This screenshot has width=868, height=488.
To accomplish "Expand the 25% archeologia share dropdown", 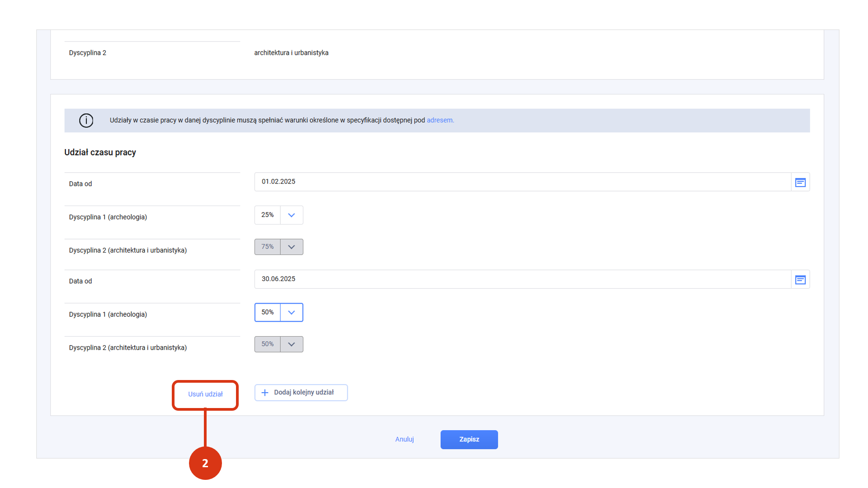I will [x=292, y=215].
